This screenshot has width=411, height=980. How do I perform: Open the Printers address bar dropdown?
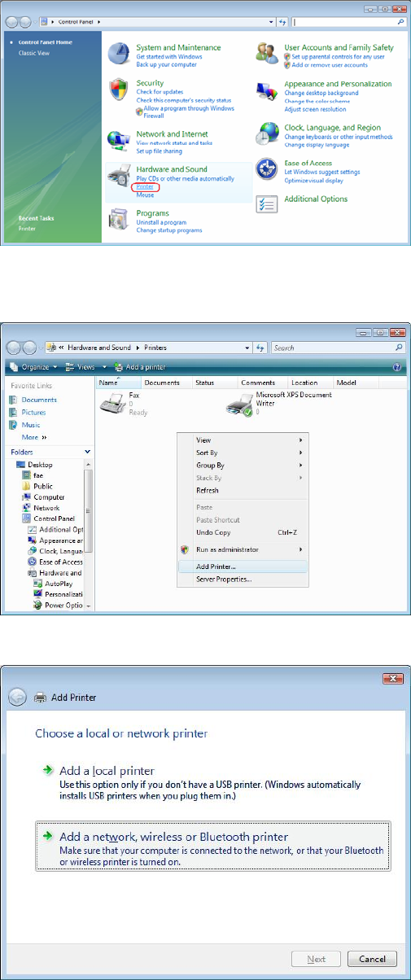(247, 348)
